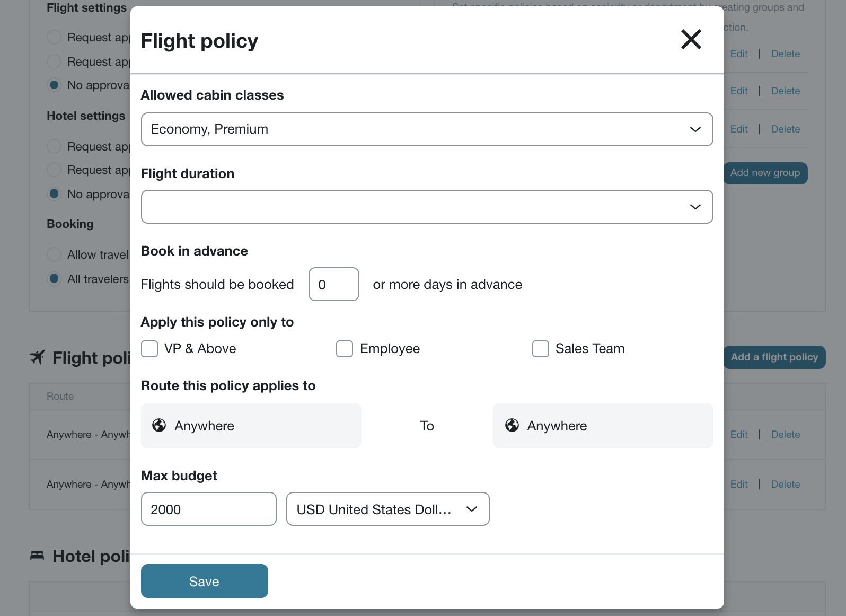Open the USD United States Dollar dropdown
Image resolution: width=846 pixels, height=616 pixels.
tap(387, 509)
